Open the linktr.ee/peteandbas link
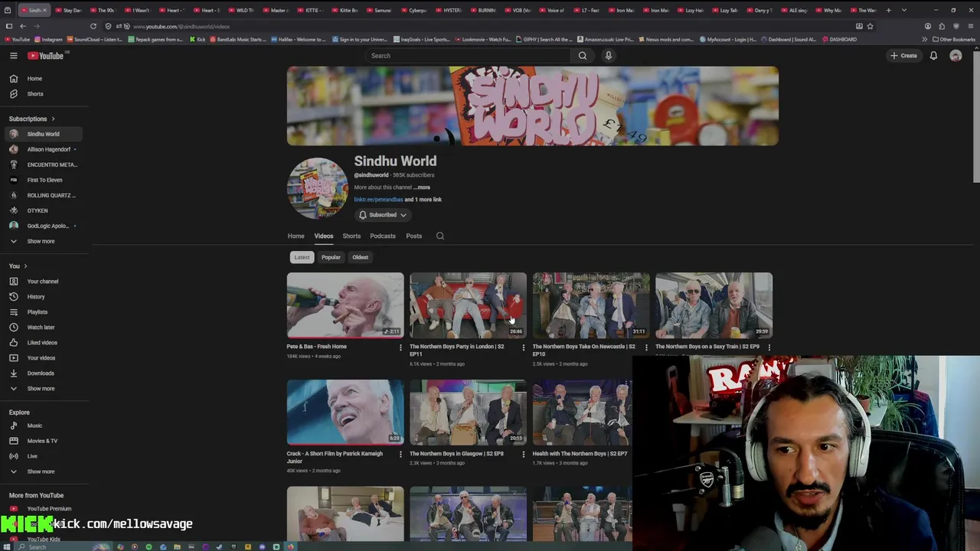 (x=378, y=200)
